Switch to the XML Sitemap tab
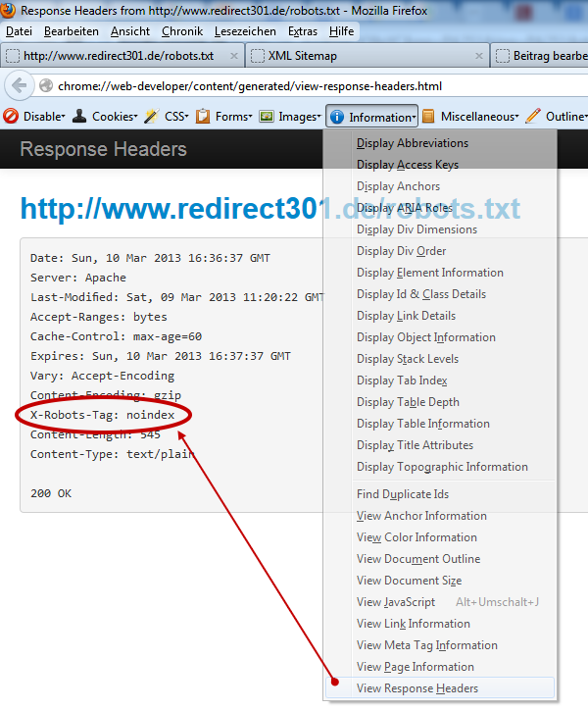This screenshot has width=588, height=711. 367,56
